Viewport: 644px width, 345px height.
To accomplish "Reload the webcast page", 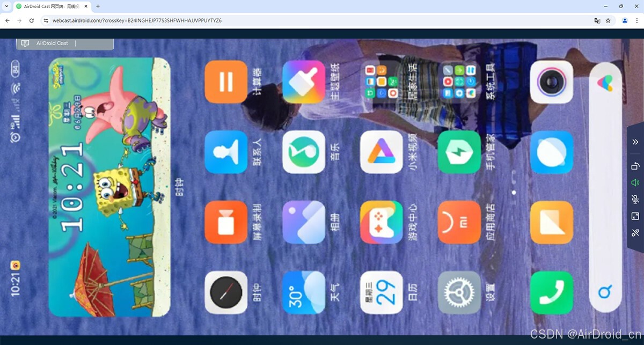I will (x=32, y=20).
